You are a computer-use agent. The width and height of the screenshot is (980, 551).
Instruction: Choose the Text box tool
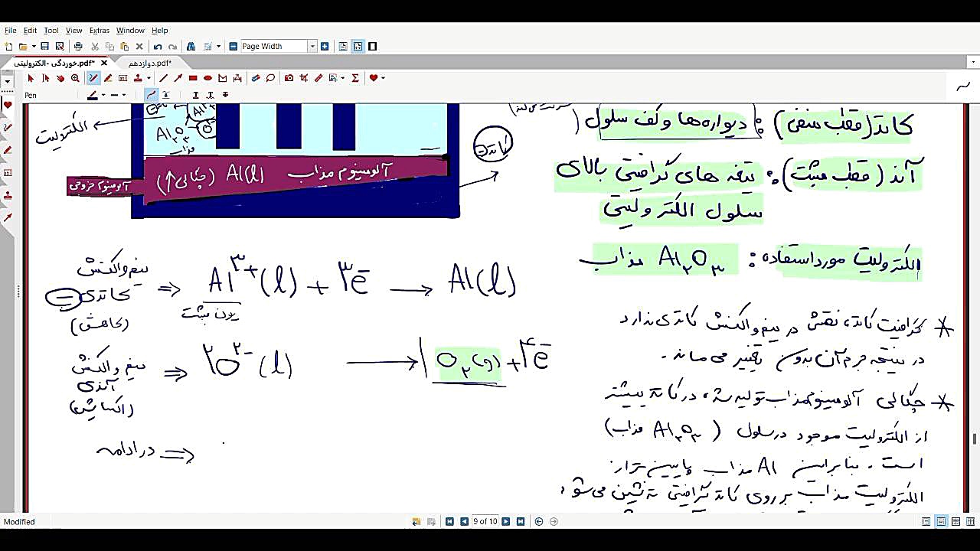122,78
